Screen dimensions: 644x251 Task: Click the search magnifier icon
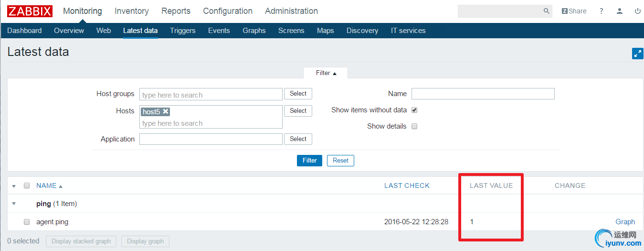pos(547,11)
